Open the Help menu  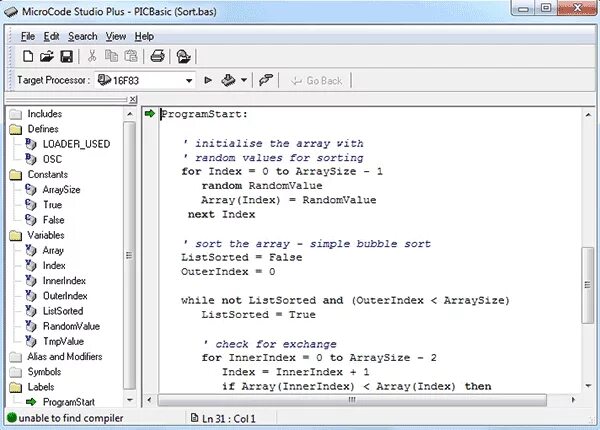tap(144, 36)
